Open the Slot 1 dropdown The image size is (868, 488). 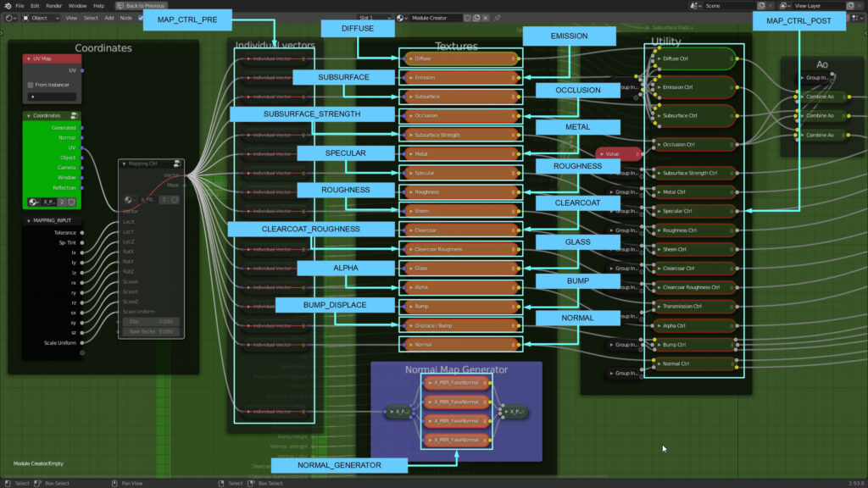374,18
